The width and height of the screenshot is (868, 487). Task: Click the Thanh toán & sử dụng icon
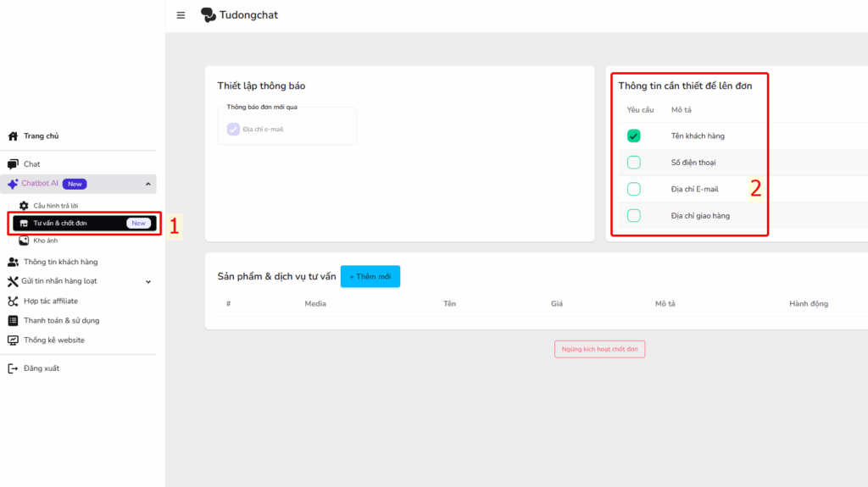pyautogui.click(x=13, y=320)
